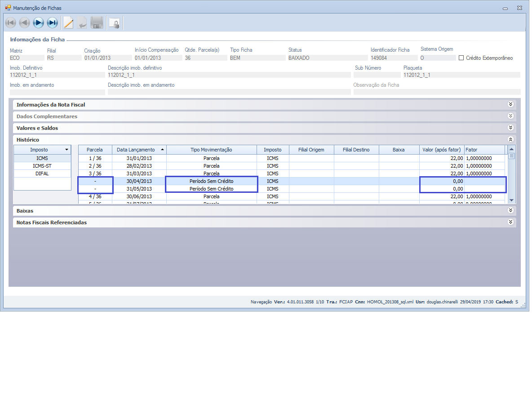
Task: Expand the Valores e Saldos section
Action: (x=510, y=128)
